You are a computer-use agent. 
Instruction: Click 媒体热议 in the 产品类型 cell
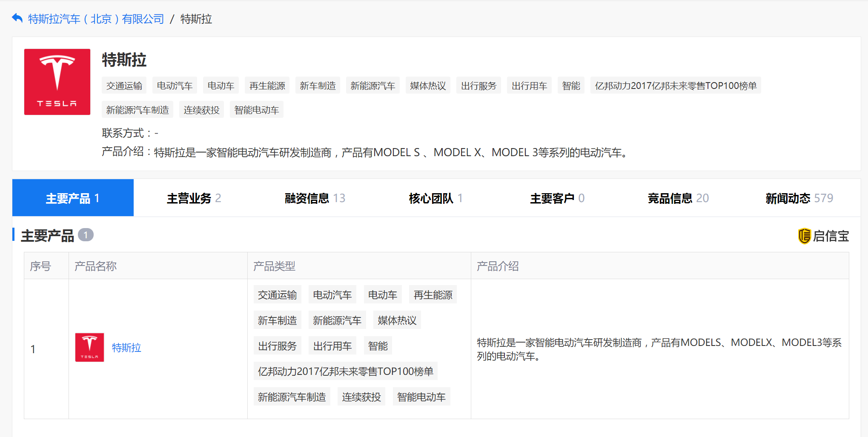click(397, 320)
